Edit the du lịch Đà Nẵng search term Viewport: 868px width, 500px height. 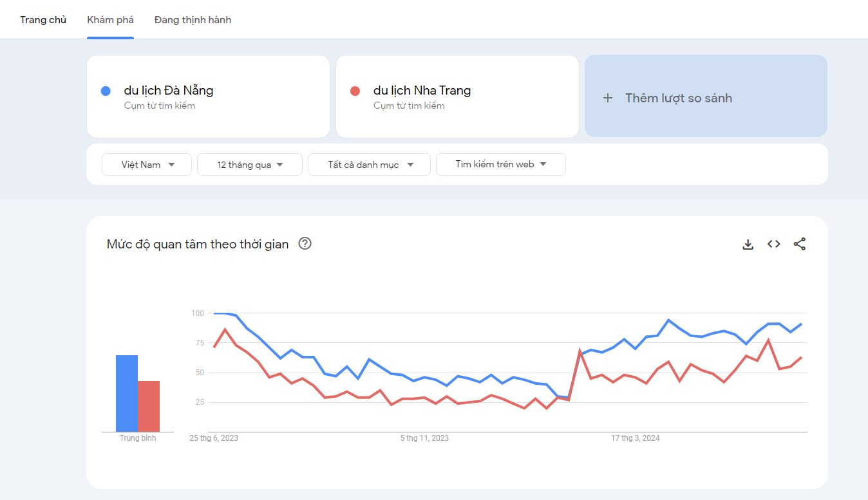pyautogui.click(x=169, y=91)
